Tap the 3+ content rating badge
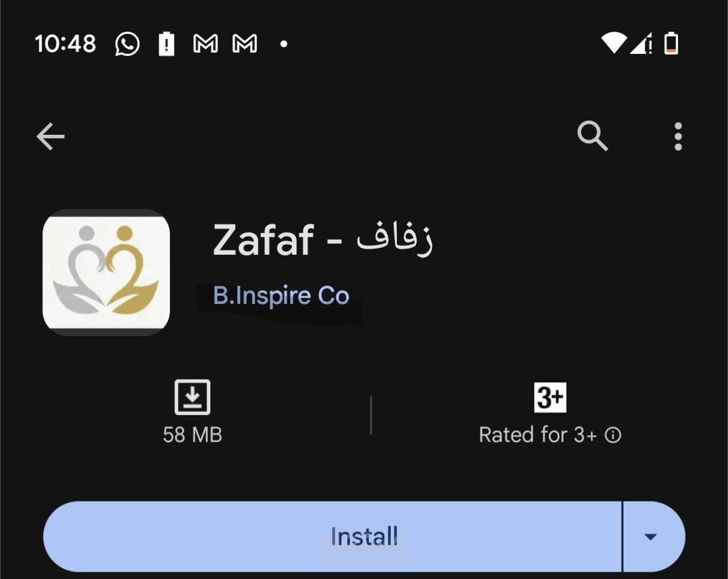The height and width of the screenshot is (579, 728). [551, 398]
